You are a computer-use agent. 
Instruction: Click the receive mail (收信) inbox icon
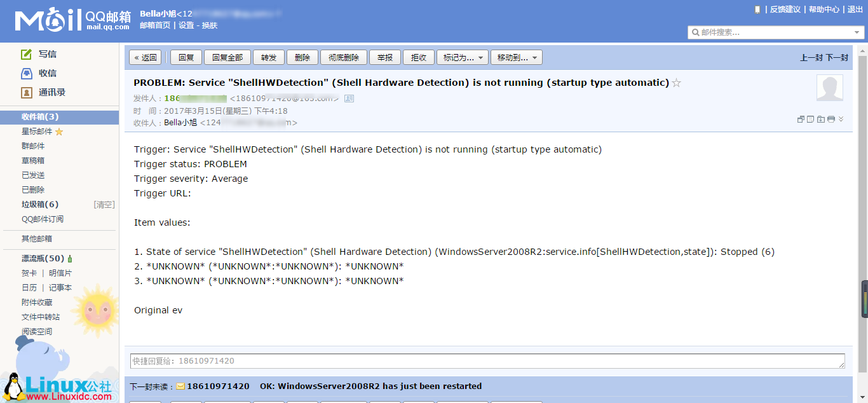pos(27,73)
